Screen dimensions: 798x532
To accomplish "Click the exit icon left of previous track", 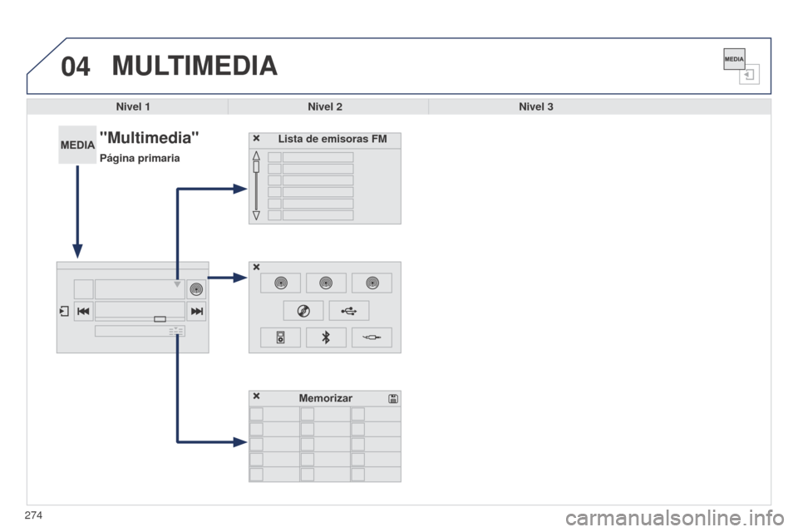I will (x=64, y=311).
